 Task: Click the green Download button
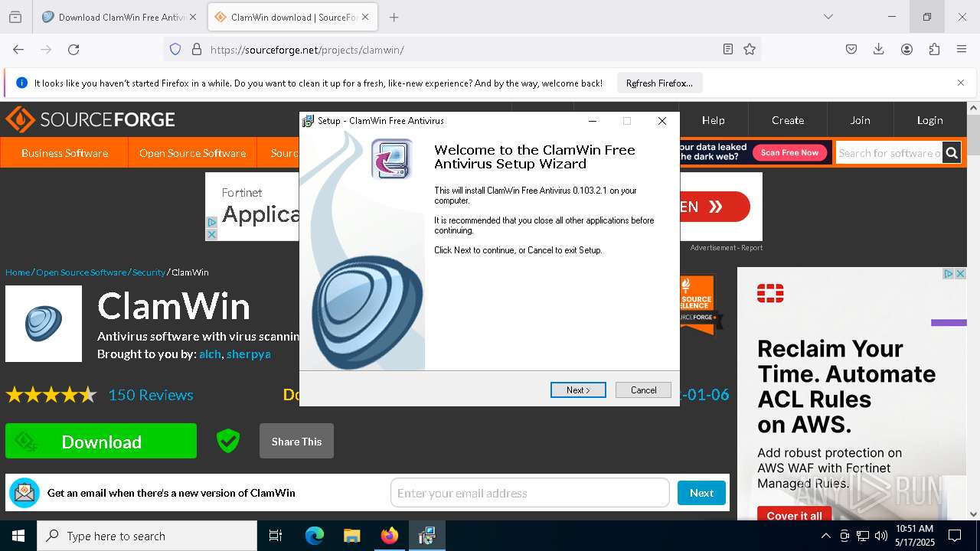tap(101, 442)
